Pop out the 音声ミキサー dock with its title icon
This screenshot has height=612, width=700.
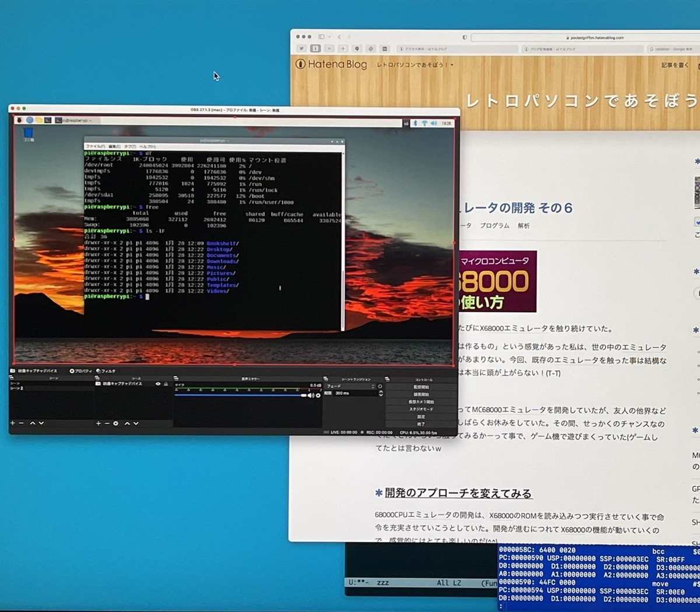[x=176, y=378]
